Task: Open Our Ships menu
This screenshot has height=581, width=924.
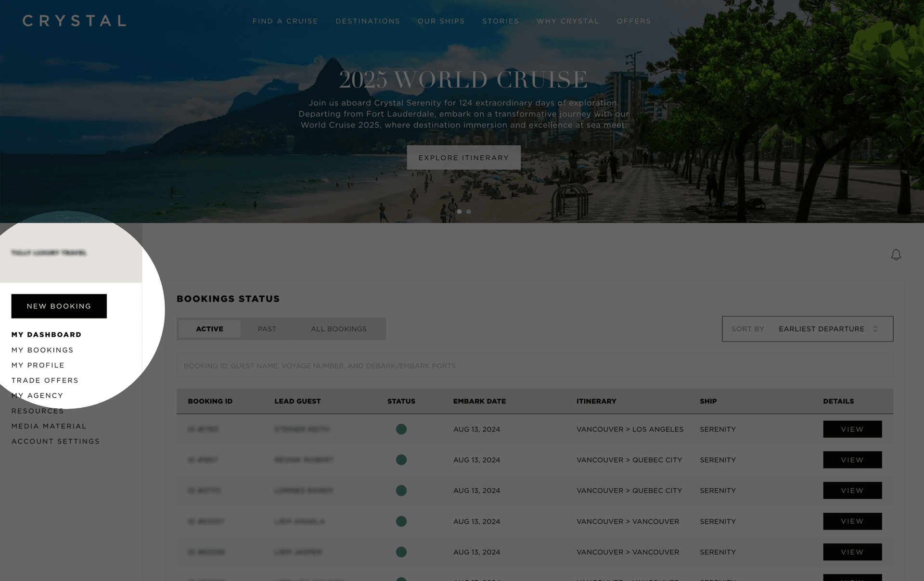Action: click(x=441, y=21)
